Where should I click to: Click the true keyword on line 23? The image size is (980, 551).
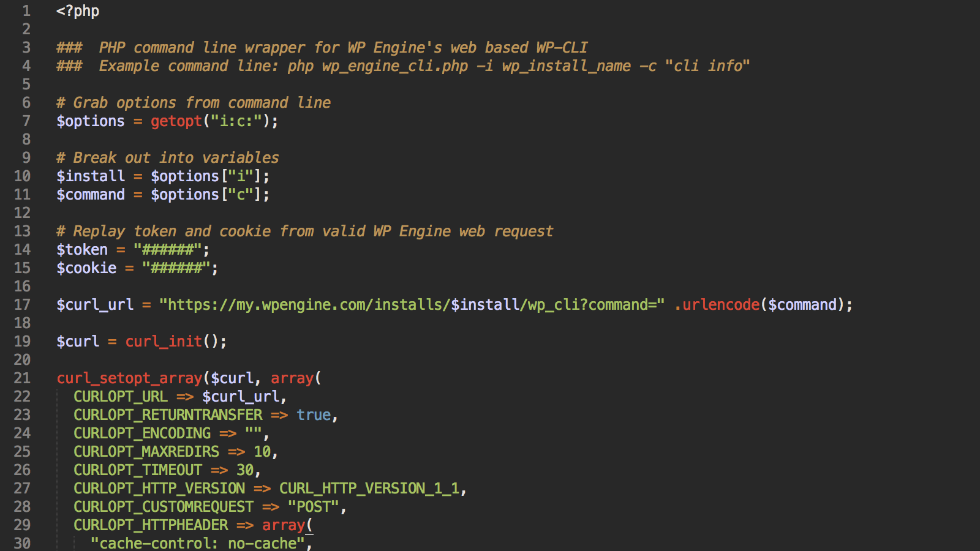click(314, 415)
